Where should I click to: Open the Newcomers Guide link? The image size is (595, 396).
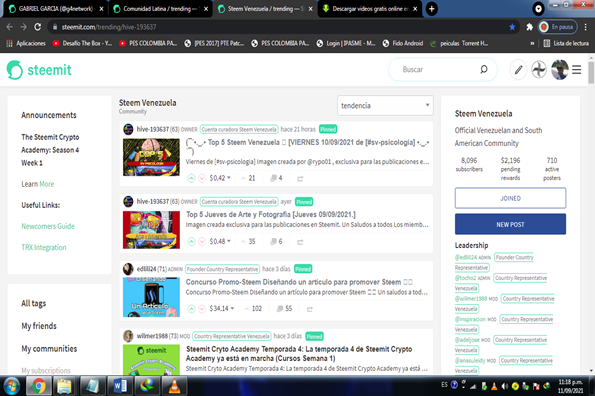(x=48, y=226)
